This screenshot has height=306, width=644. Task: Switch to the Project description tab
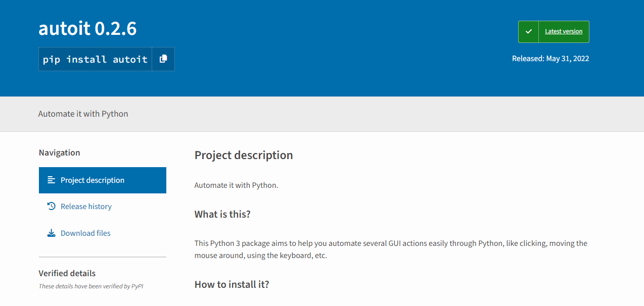[x=103, y=180]
